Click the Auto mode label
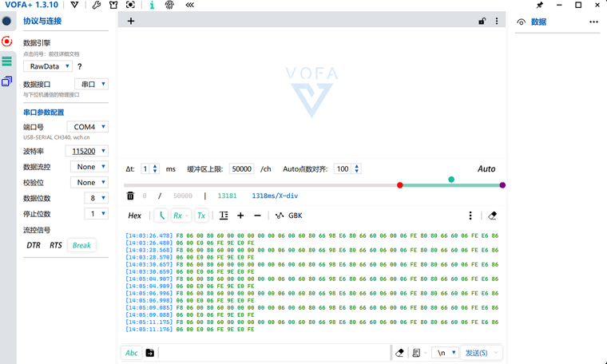Viewport: 607px width, 364px height. click(x=486, y=168)
